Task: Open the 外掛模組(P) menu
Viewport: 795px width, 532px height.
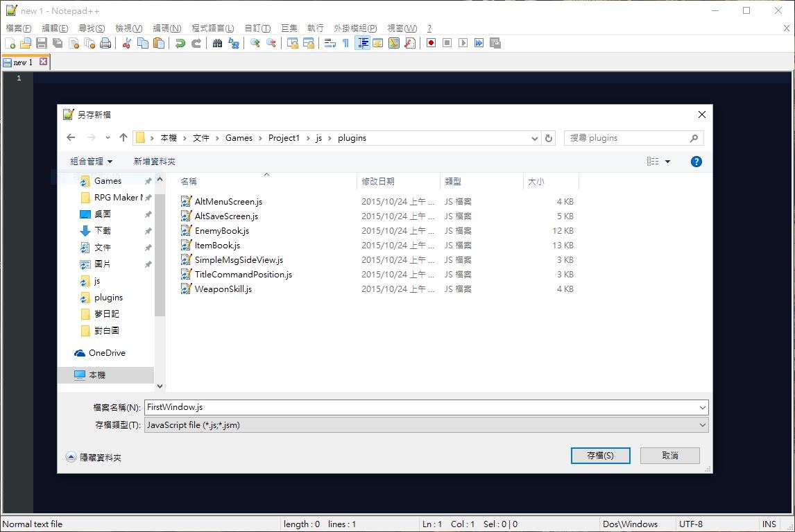Action: [x=355, y=28]
